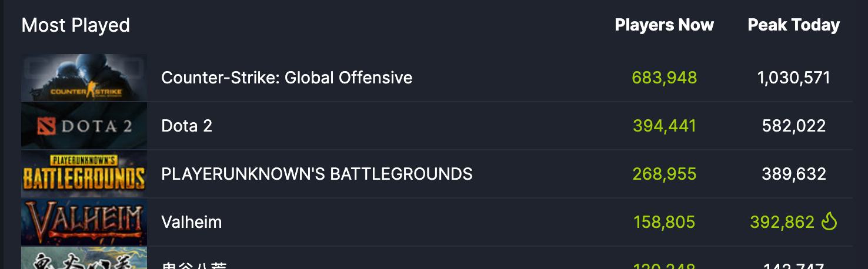
Task: Select Dota 2's current player count 394,441
Action: pyautogui.click(x=665, y=126)
